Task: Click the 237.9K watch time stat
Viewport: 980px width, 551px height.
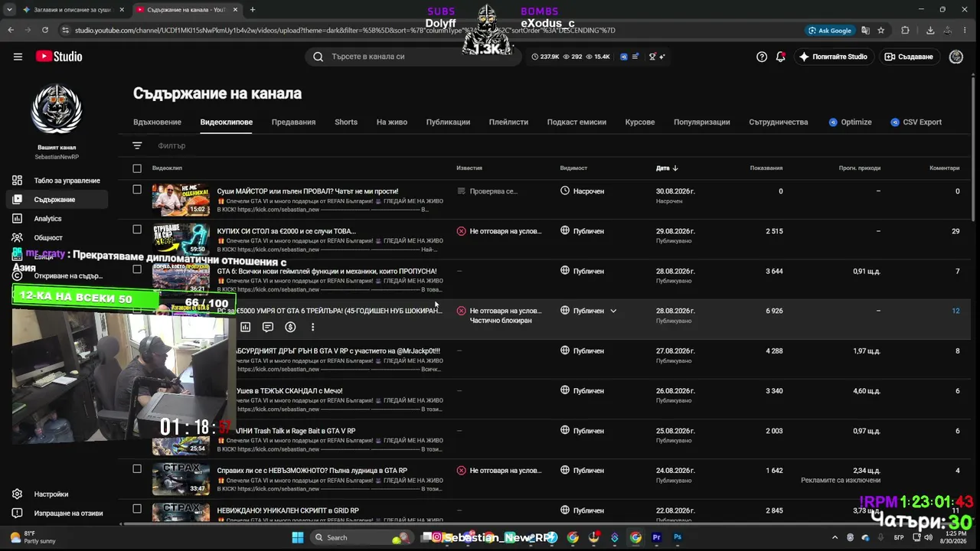Action: (545, 57)
